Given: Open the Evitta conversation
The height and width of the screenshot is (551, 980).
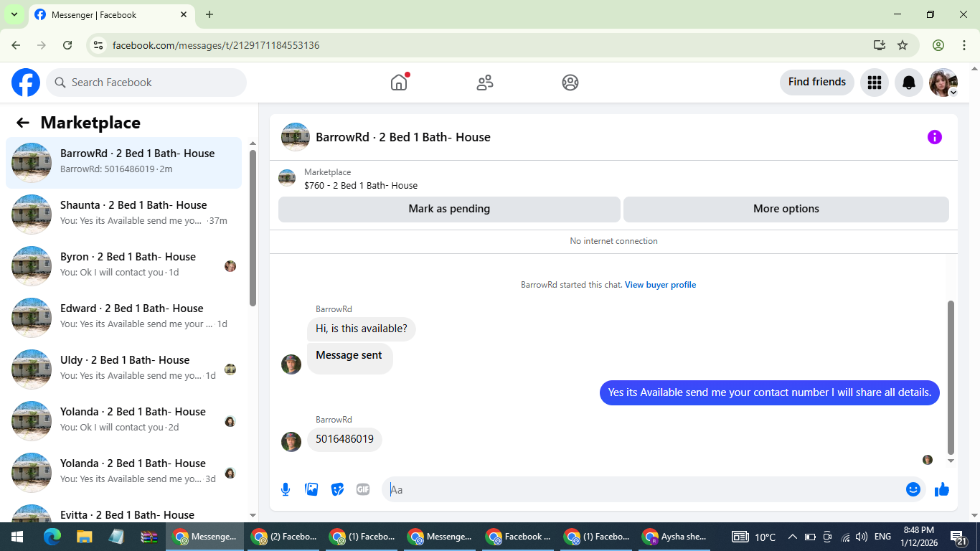Looking at the screenshot, I should pyautogui.click(x=123, y=512).
